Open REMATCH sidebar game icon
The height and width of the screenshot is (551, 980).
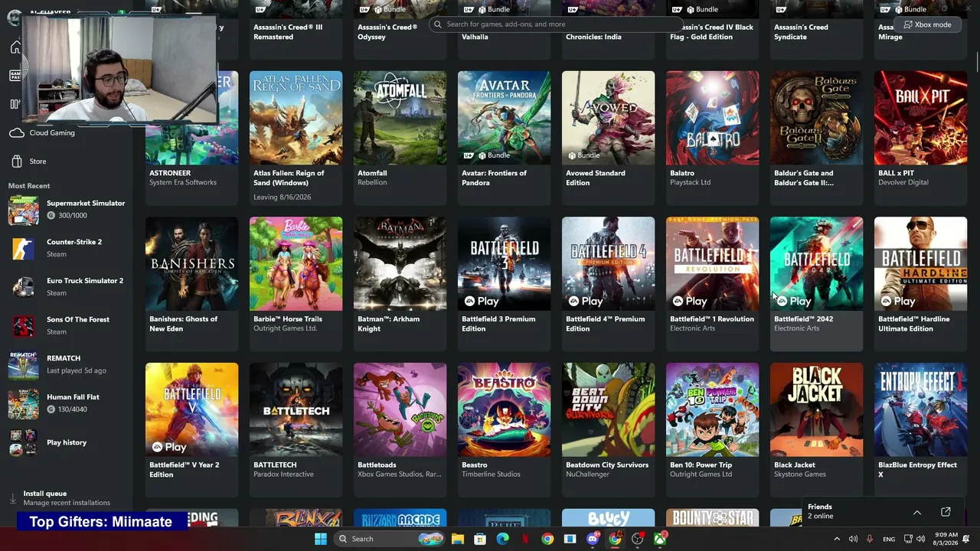click(23, 365)
